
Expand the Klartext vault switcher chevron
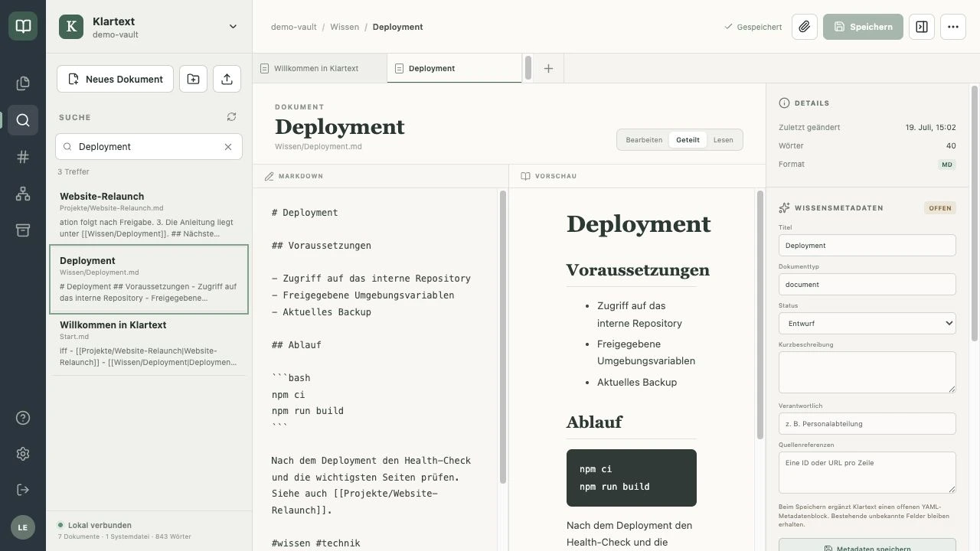point(233,27)
